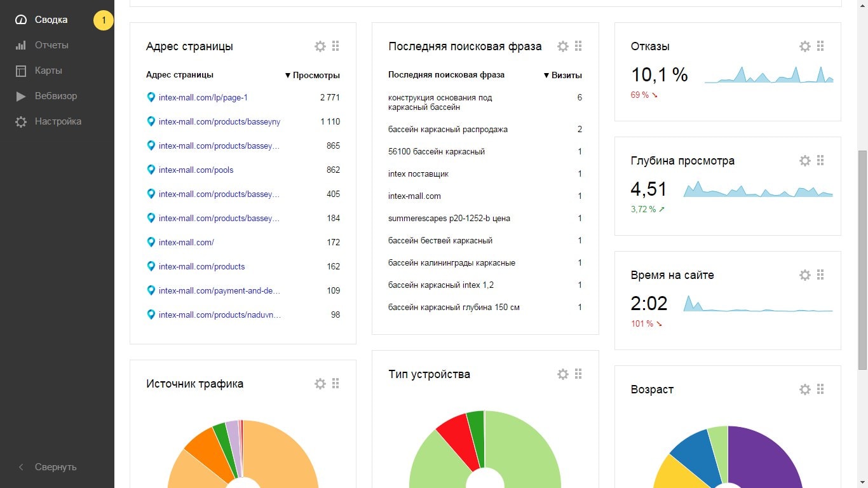This screenshot has width=868, height=488.
Task: Click gear icon on Тип устройства widget
Action: pos(563,374)
